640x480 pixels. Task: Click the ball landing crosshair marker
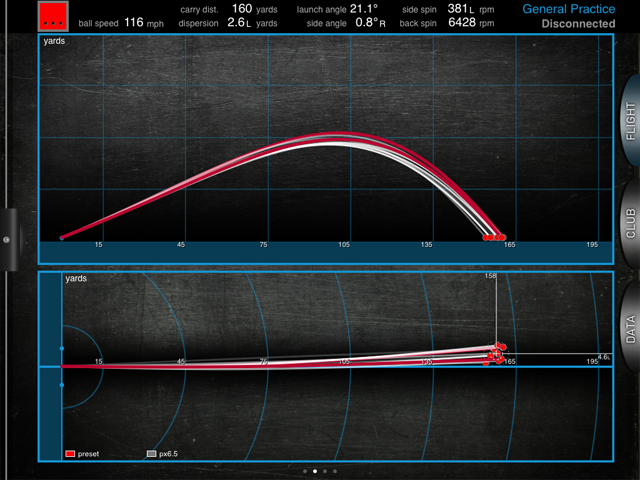[x=496, y=354]
